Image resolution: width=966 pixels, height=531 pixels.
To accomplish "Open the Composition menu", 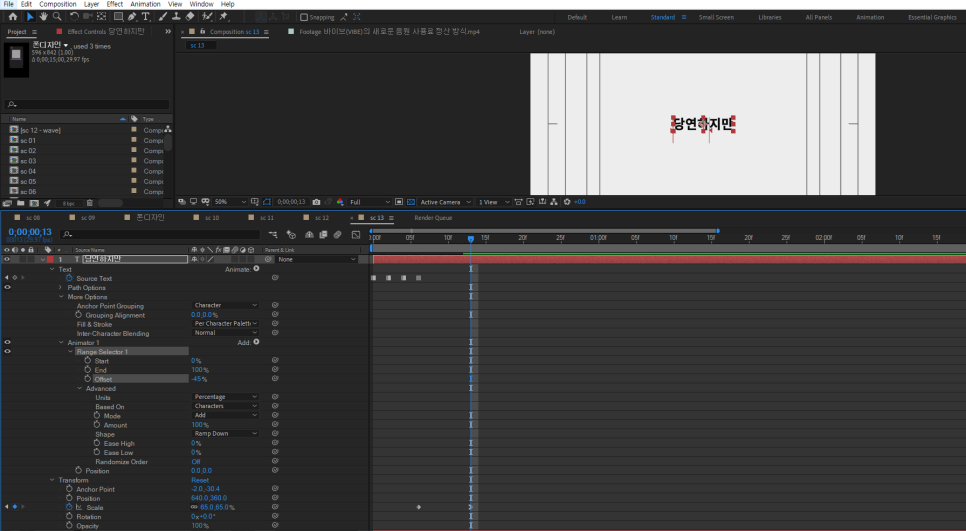I will pos(58,4).
